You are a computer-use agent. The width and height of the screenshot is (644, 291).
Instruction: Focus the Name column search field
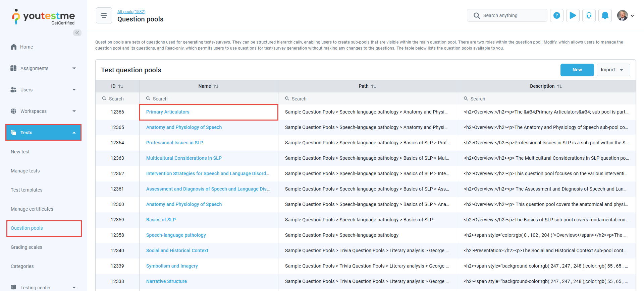pyautogui.click(x=209, y=99)
